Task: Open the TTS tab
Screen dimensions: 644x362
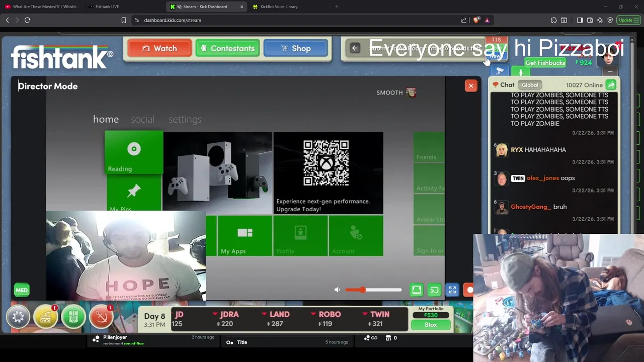Action: (496, 40)
